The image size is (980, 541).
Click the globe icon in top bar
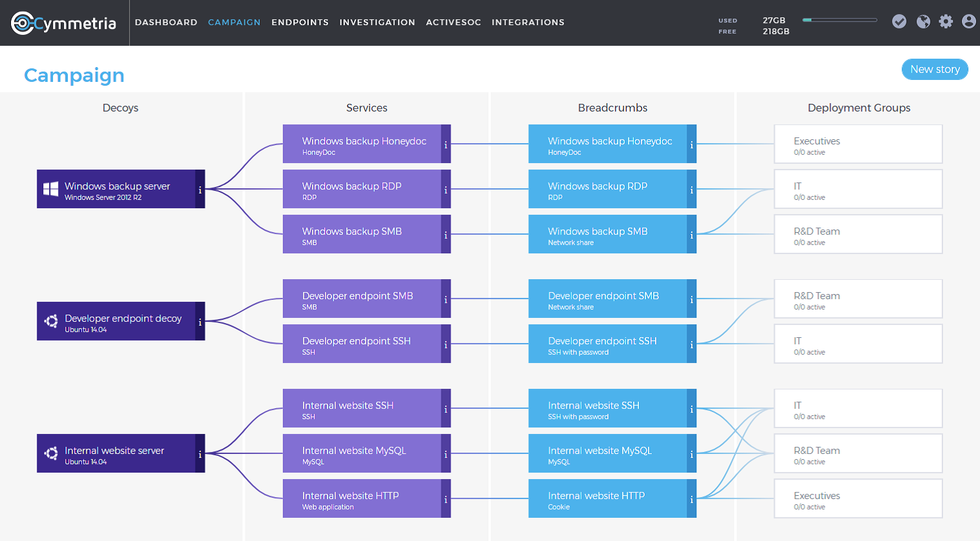click(x=923, y=22)
